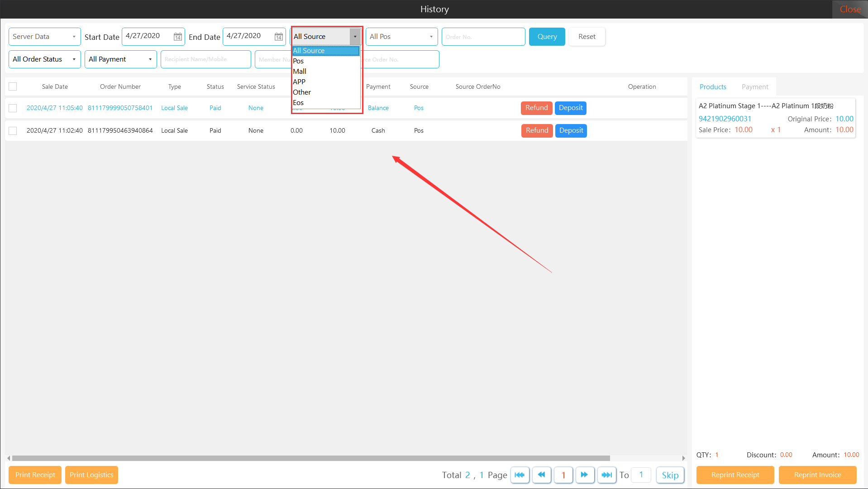
Task: Jump to last page of results
Action: [x=606, y=475]
